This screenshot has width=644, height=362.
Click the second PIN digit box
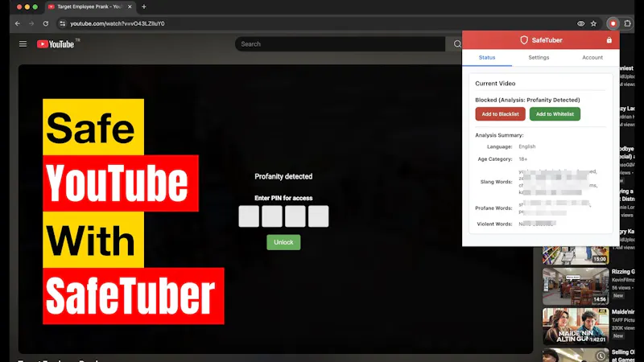[x=272, y=216]
